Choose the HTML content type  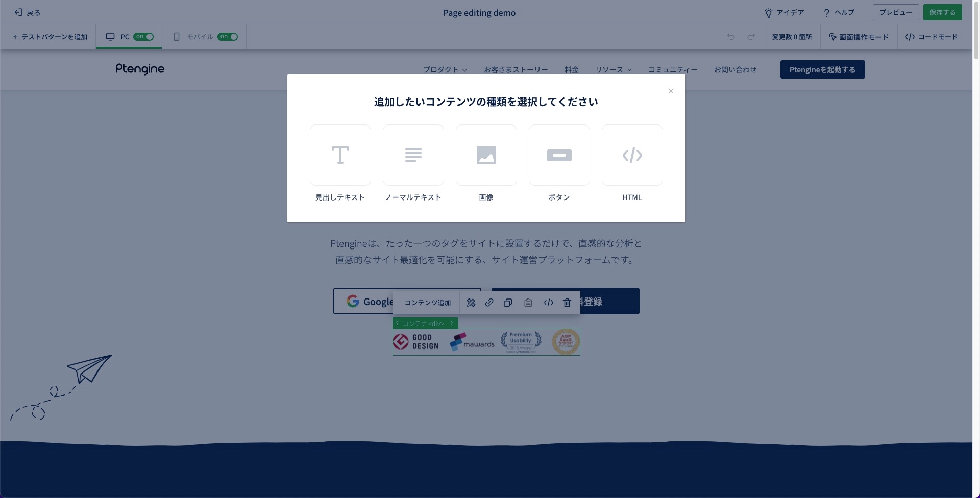632,155
